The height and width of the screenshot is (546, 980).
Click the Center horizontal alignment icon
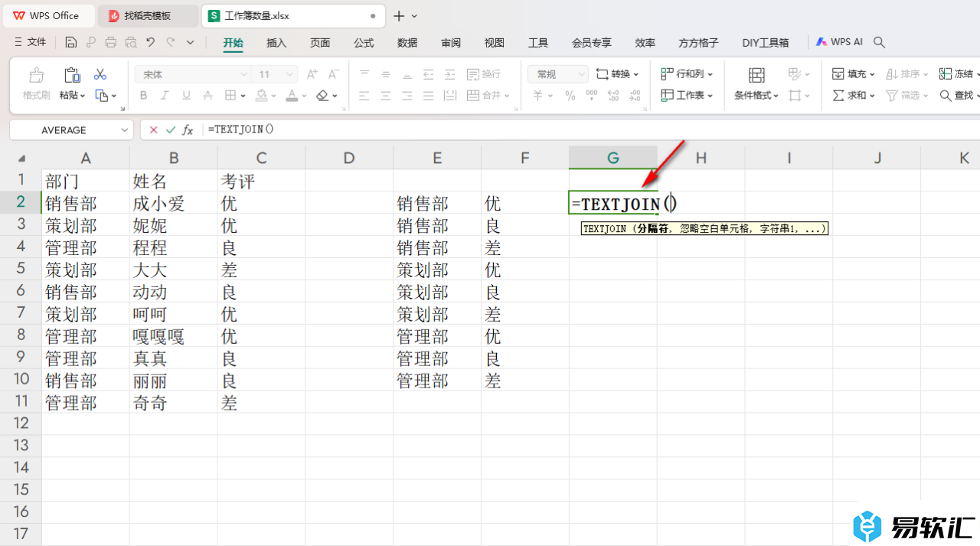pyautogui.click(x=386, y=96)
